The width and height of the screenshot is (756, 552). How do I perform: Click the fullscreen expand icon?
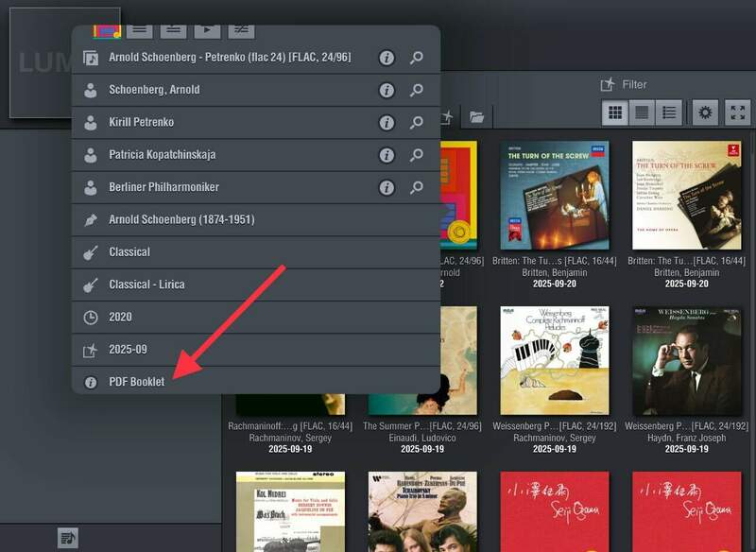pyautogui.click(x=737, y=112)
